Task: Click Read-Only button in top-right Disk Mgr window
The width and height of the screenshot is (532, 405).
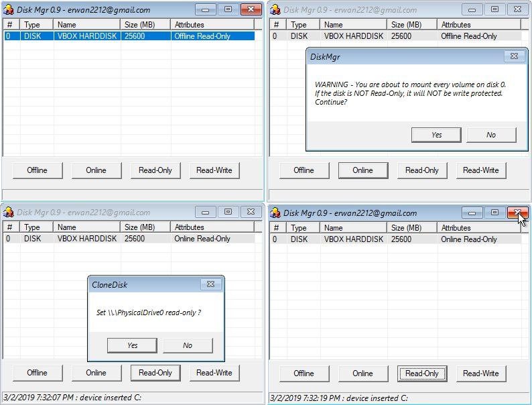Action: [422, 170]
